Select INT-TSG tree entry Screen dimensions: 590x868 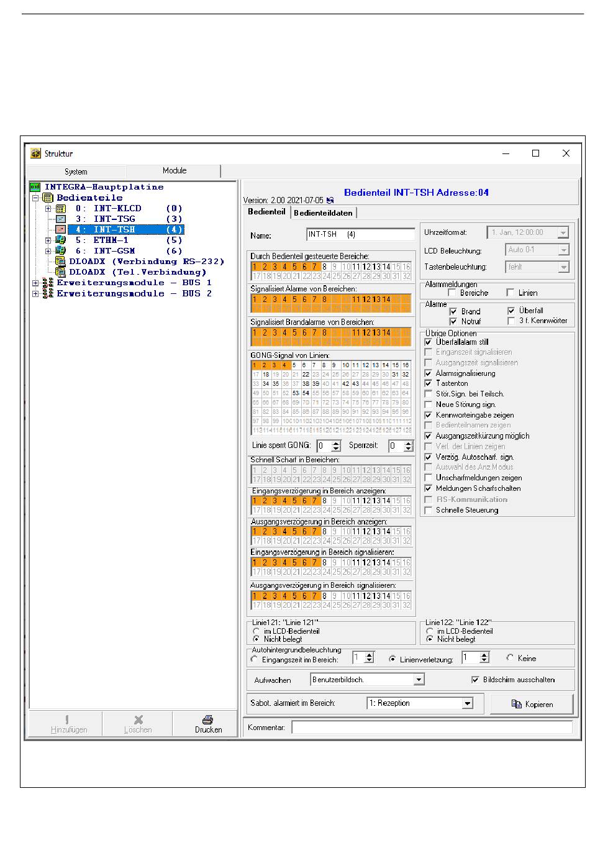pos(125,219)
